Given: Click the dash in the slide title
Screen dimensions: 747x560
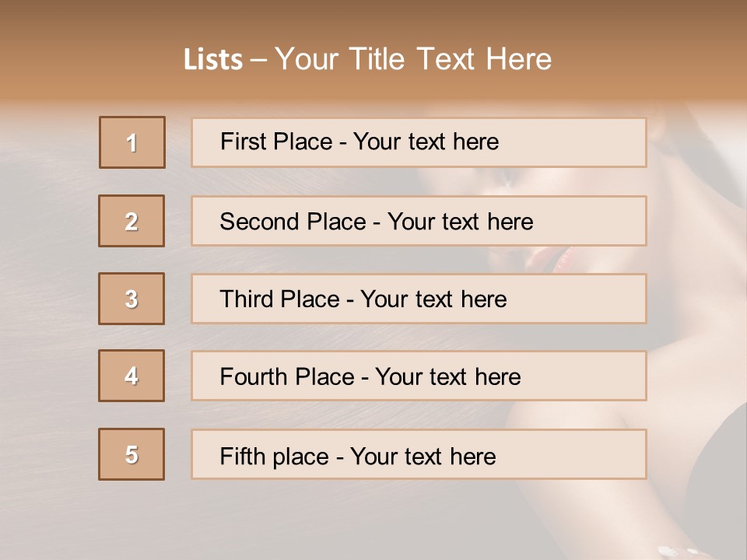Looking at the screenshot, I should 258,60.
